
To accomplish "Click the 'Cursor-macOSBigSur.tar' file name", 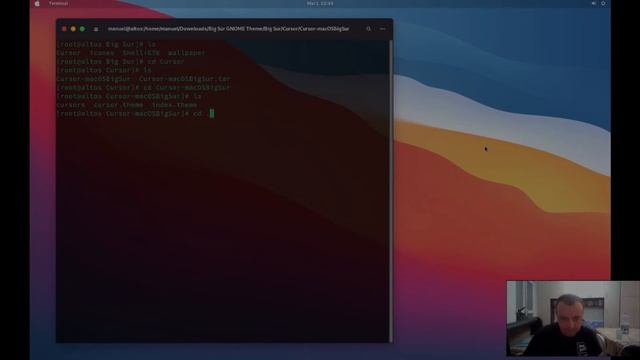I will tap(184, 79).
